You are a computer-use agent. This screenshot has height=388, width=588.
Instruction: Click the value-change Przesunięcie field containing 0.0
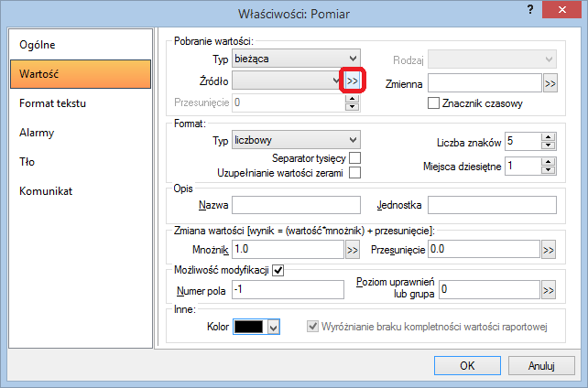tap(485, 250)
